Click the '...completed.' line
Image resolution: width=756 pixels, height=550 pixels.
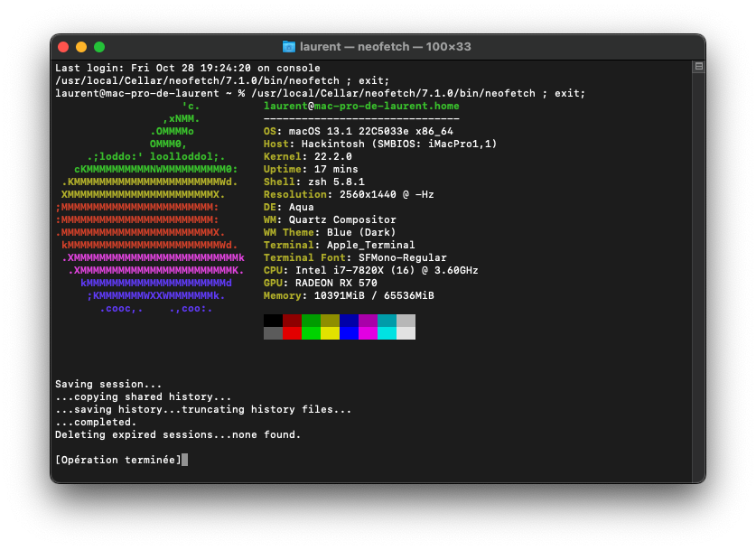[x=96, y=422]
